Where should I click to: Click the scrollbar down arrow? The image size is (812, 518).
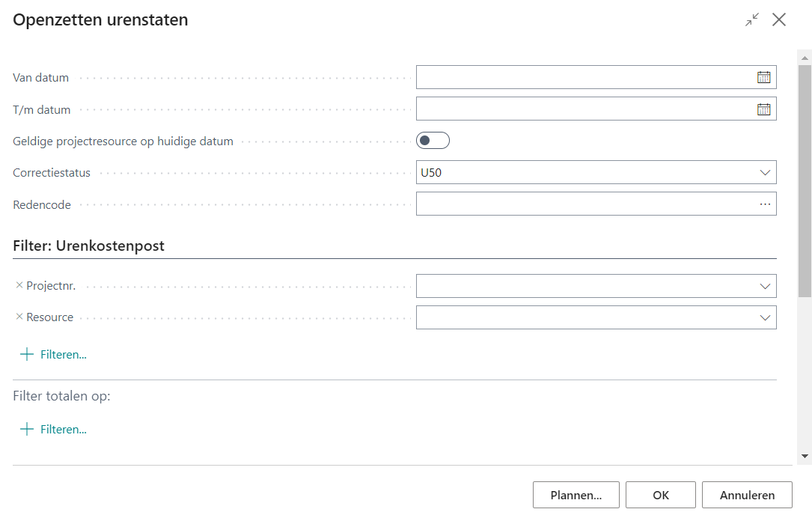pos(805,456)
